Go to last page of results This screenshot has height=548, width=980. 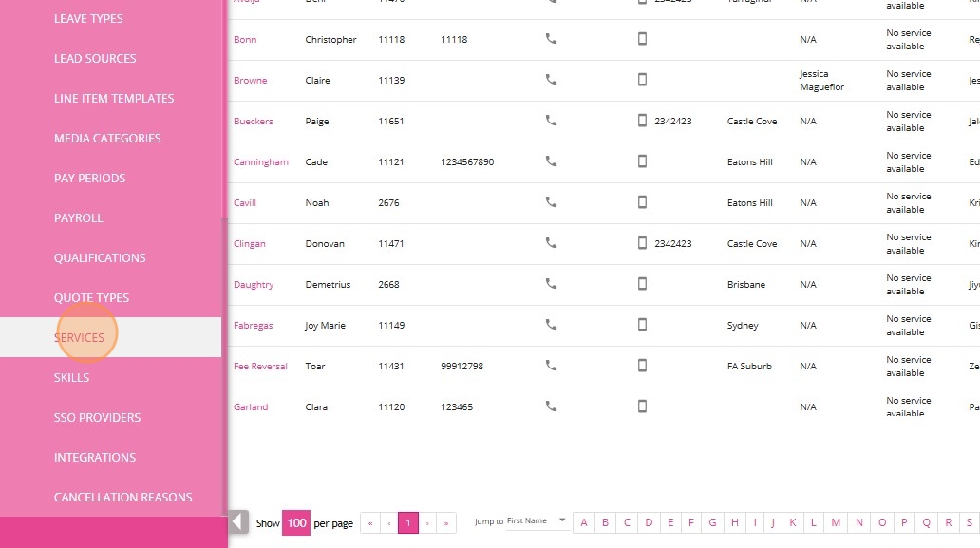(446, 523)
